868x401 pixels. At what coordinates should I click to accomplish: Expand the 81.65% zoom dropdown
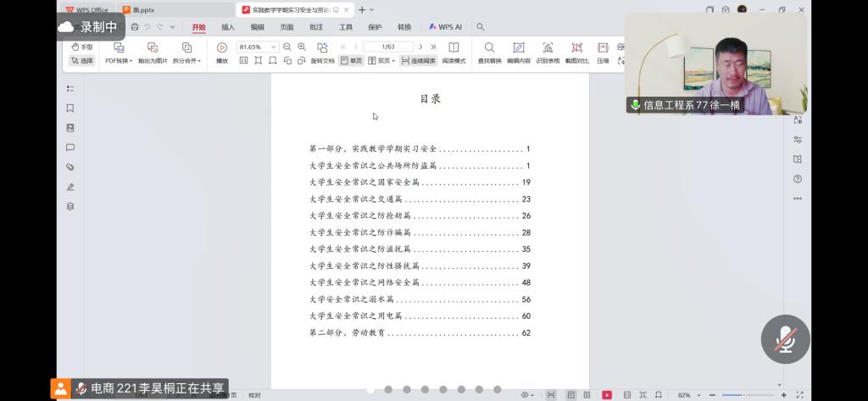274,47
